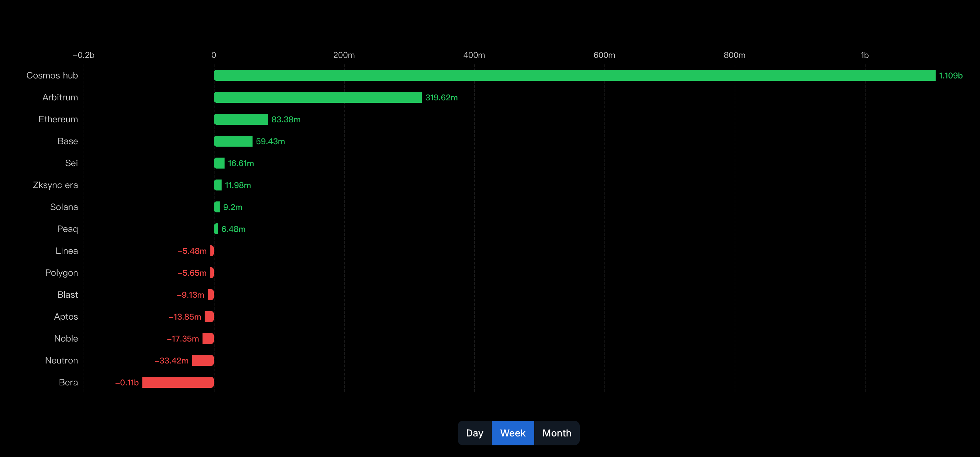Click the red Bera outflow bar

tap(178, 382)
